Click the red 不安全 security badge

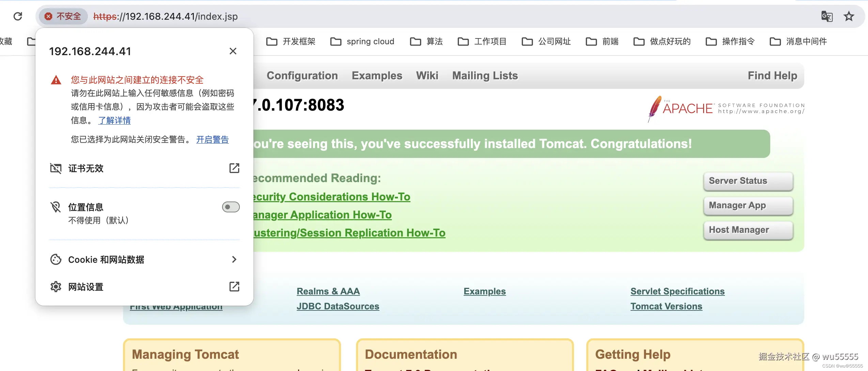pos(63,16)
